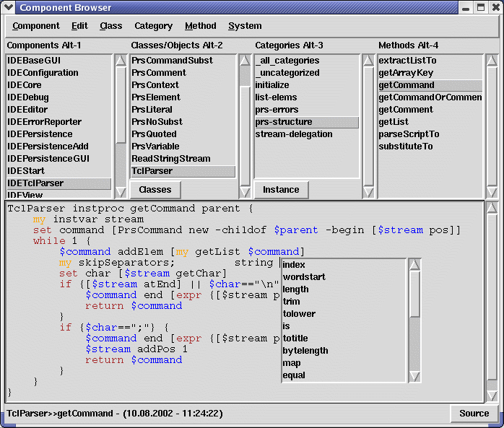
Task: Click scroll-up arrow of code editor
Action: (x=492, y=209)
